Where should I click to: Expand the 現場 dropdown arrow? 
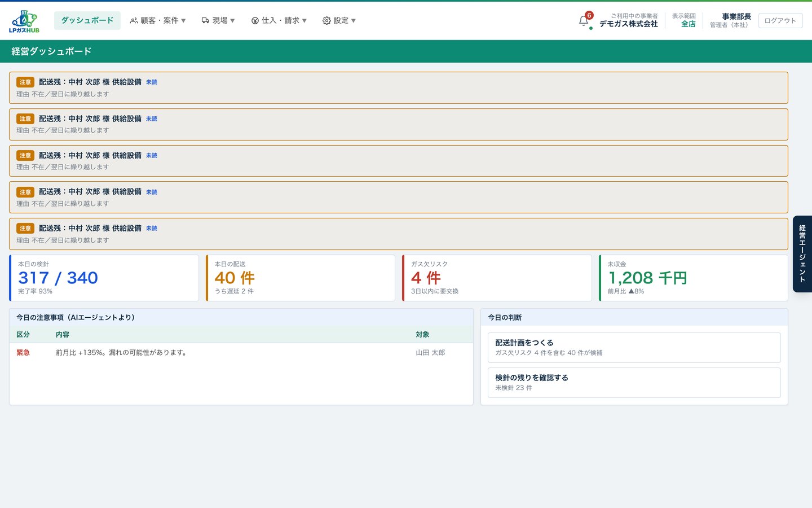(232, 21)
